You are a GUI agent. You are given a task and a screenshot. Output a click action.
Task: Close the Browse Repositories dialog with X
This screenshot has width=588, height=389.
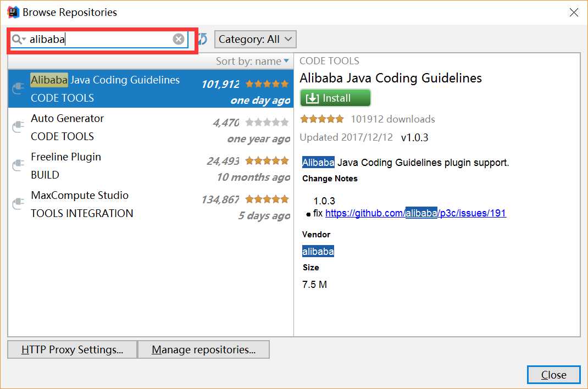click(x=574, y=13)
